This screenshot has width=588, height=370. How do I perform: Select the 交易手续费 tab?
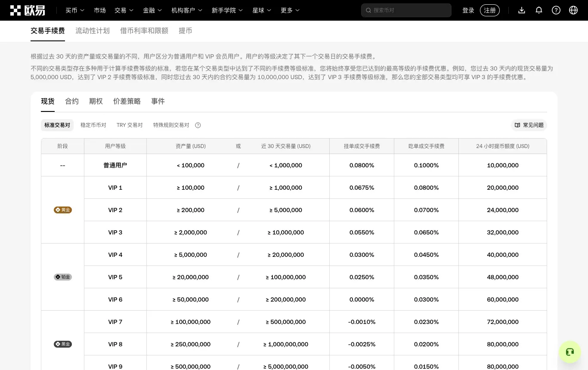(48, 31)
